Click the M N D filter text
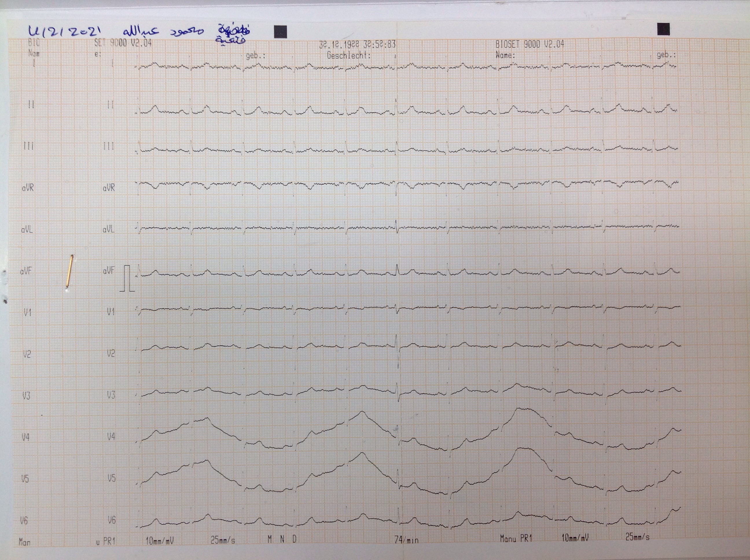This screenshot has height=560, width=750. (x=282, y=539)
